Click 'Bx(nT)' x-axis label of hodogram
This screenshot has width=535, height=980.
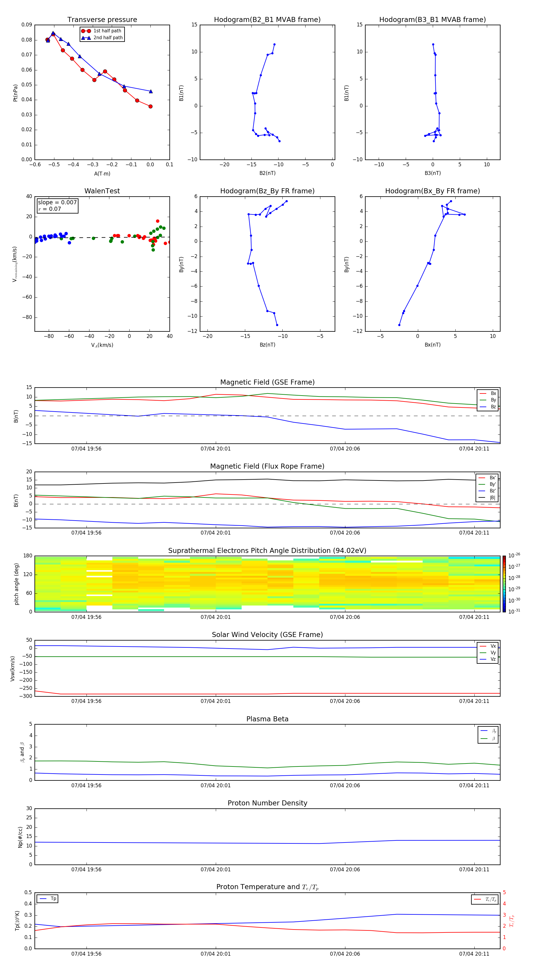(x=432, y=345)
